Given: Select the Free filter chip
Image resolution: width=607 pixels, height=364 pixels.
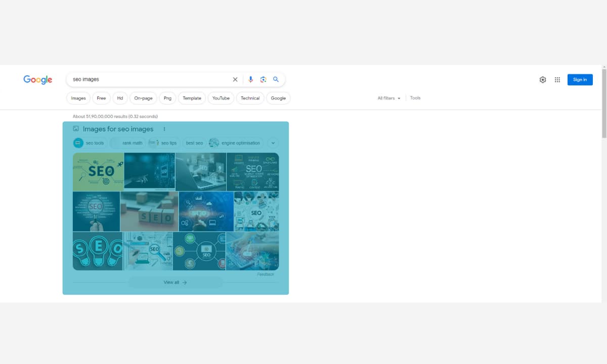Looking at the screenshot, I should pos(101,98).
